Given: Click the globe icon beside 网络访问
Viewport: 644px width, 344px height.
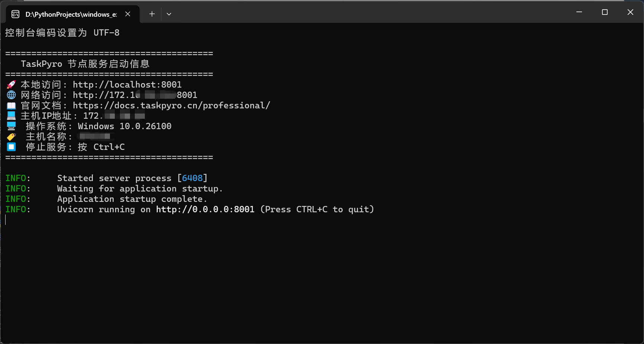Looking at the screenshot, I should point(12,95).
